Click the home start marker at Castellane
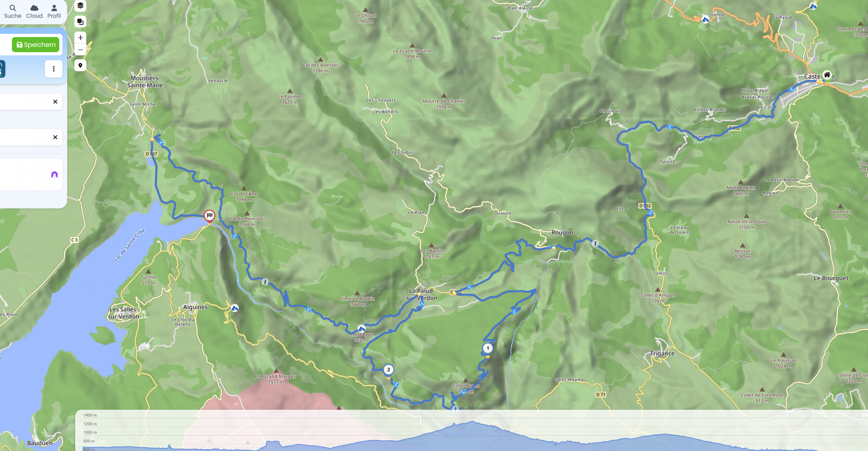 click(x=827, y=75)
